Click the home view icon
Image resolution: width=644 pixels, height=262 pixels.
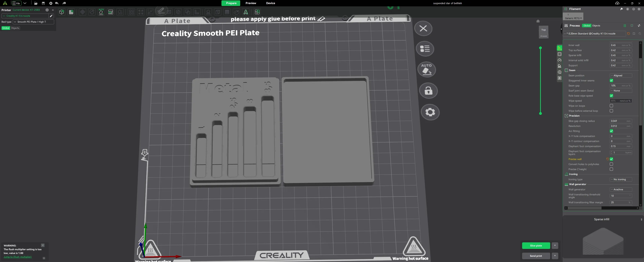[x=538, y=21]
